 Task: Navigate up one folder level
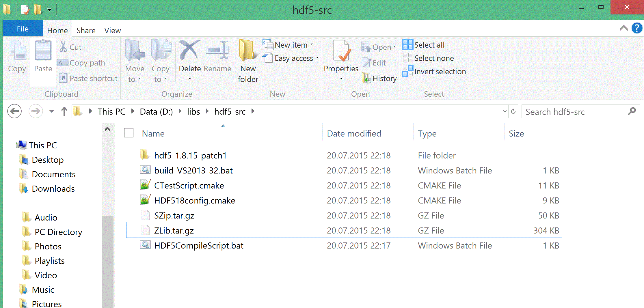point(64,111)
